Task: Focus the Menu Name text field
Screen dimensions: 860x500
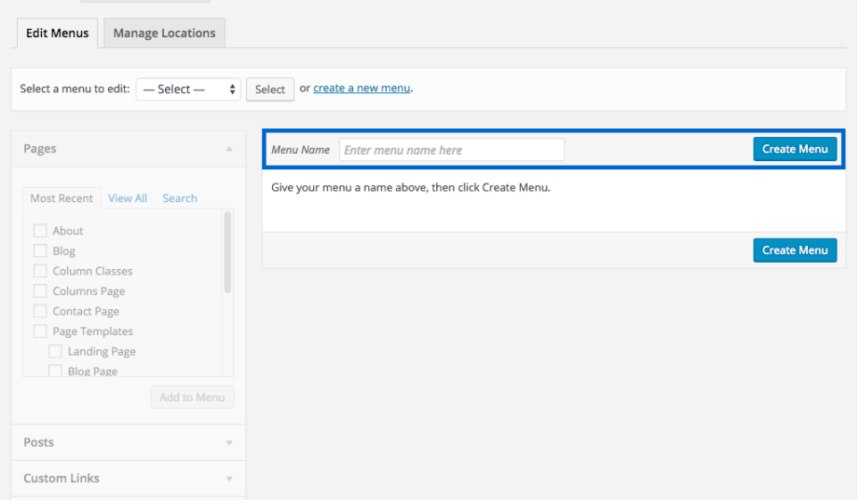Action: [451, 150]
